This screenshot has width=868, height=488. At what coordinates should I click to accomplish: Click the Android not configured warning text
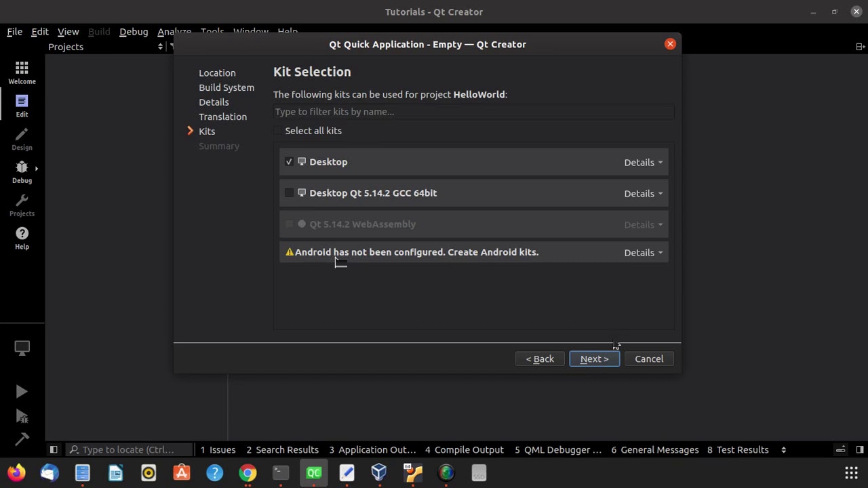click(416, 252)
